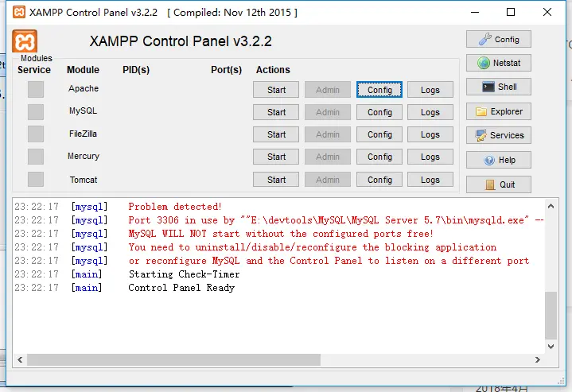Click the Tomcat Admin button
This screenshot has height=392, width=572.
[328, 180]
